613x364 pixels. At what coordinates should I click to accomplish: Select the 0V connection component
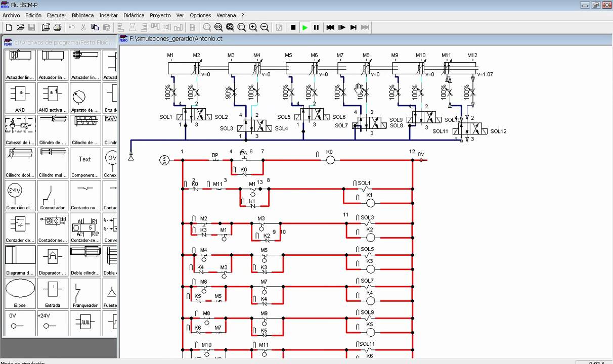[20, 323]
